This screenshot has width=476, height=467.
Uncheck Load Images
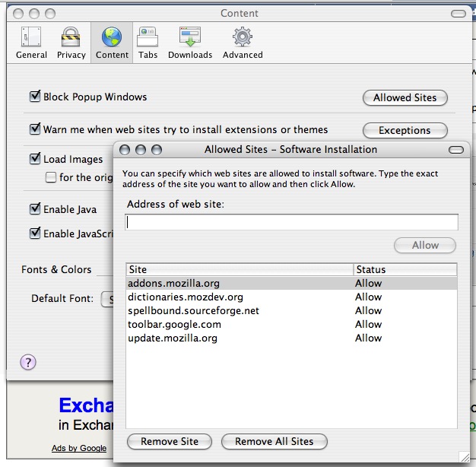(x=35, y=158)
